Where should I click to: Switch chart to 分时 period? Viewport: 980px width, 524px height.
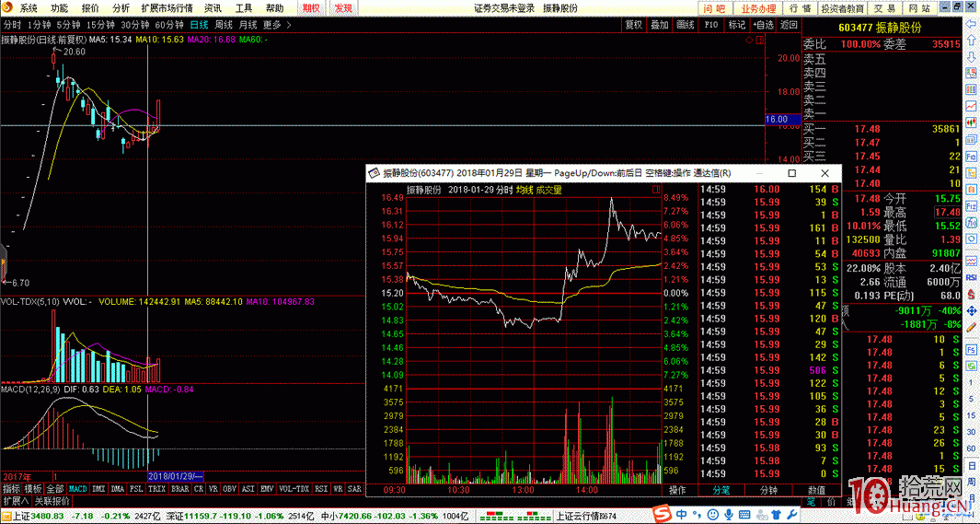click(12, 25)
